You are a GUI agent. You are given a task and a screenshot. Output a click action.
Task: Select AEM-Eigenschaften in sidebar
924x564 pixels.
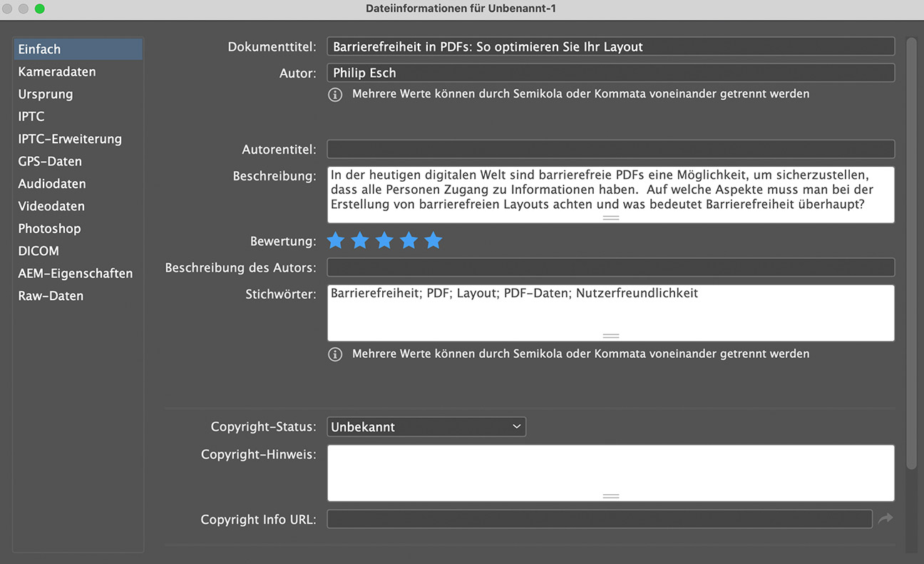[x=76, y=273]
